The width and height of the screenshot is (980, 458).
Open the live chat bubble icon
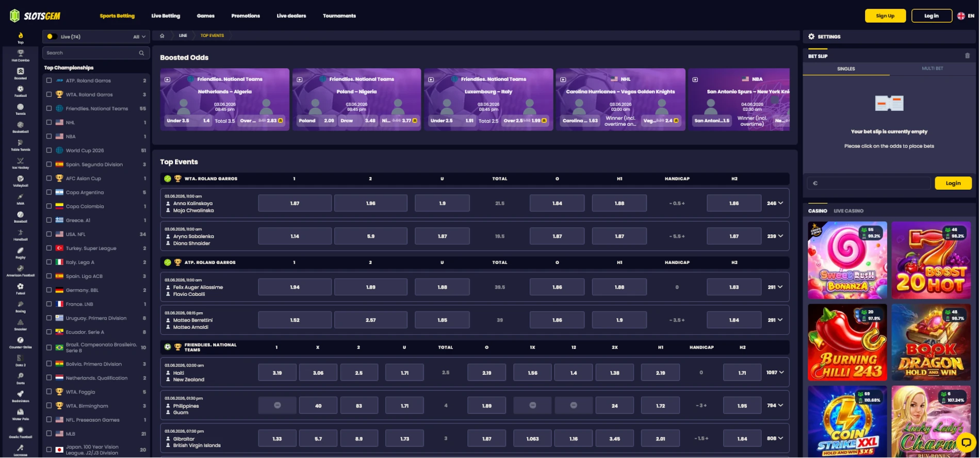(x=966, y=442)
